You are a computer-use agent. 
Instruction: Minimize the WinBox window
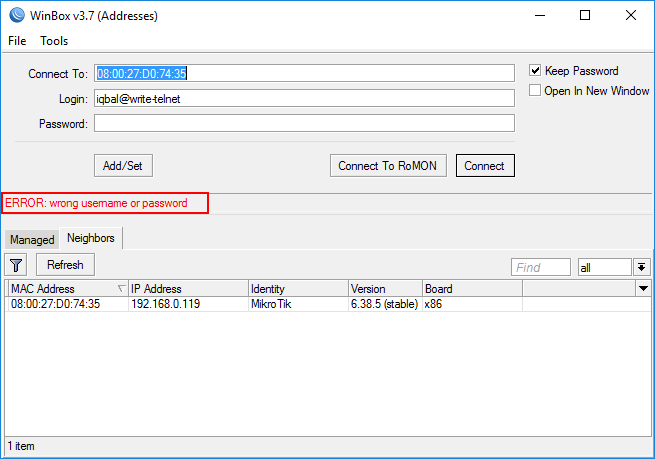click(x=540, y=15)
